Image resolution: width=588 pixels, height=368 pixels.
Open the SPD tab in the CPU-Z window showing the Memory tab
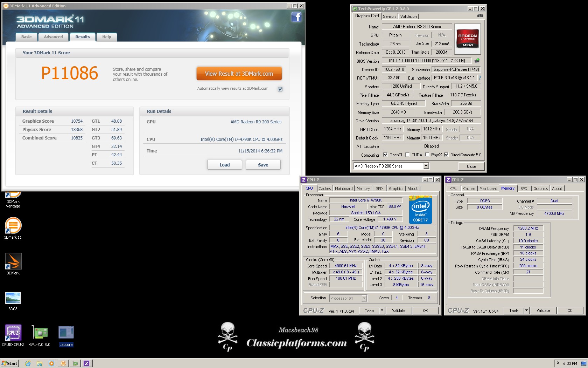click(524, 189)
